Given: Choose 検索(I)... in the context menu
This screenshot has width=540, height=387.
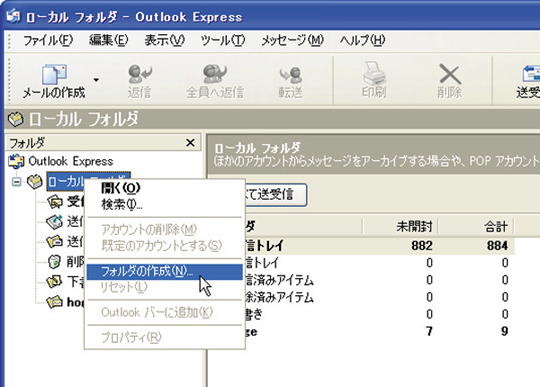Looking at the screenshot, I should [165, 205].
